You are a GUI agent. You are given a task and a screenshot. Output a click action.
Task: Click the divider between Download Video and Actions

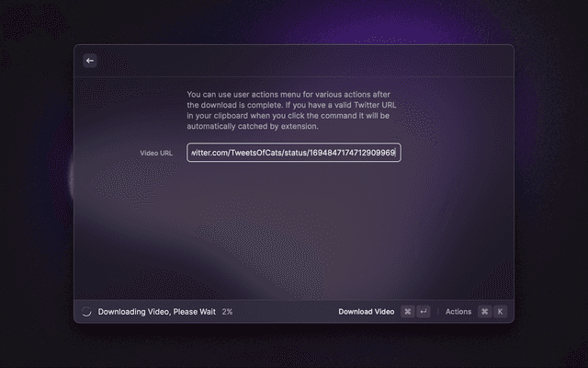(438, 312)
